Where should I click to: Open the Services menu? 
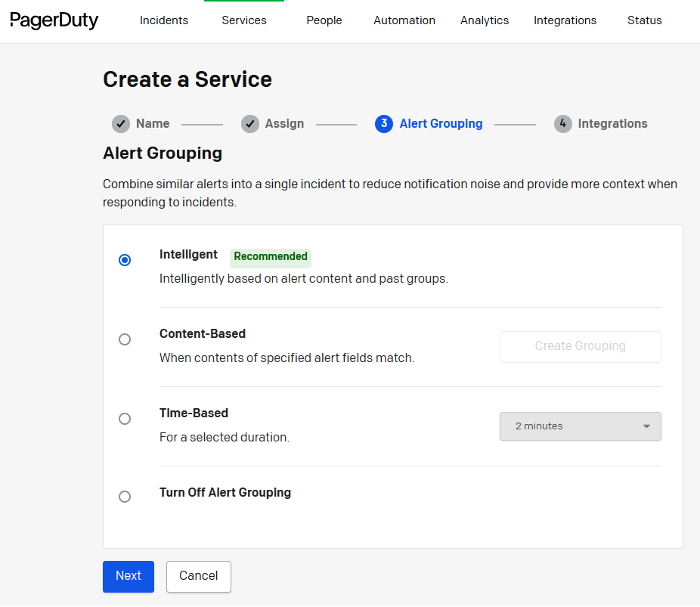[244, 20]
